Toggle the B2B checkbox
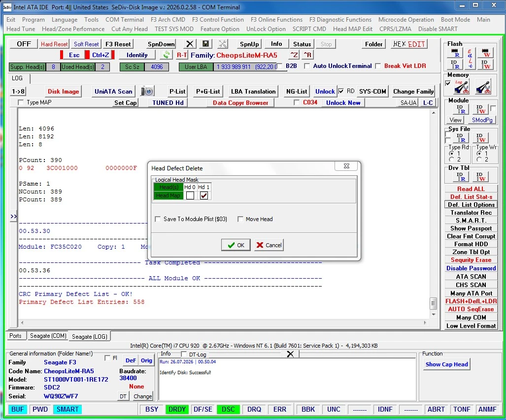 click(x=280, y=66)
